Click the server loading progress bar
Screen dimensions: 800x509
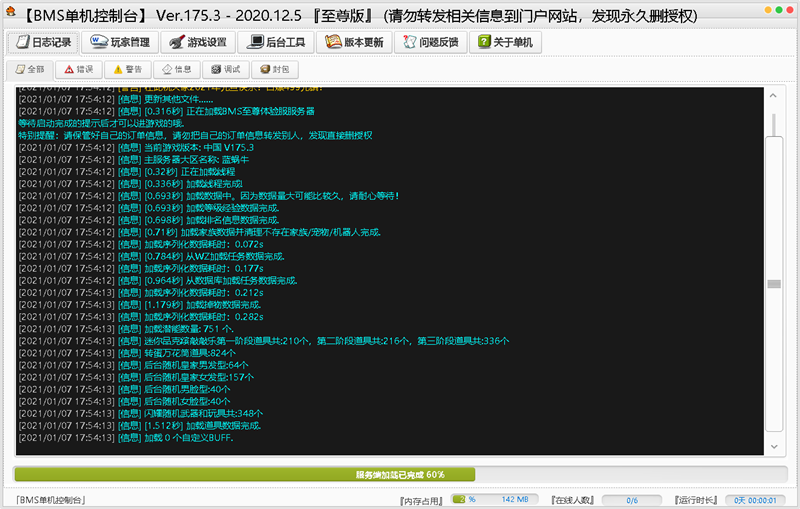coord(400,475)
